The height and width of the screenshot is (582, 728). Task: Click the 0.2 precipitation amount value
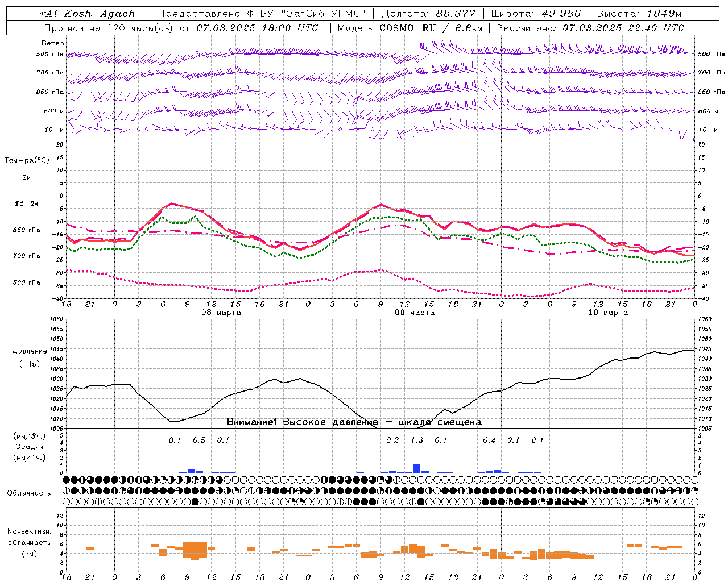coord(392,440)
